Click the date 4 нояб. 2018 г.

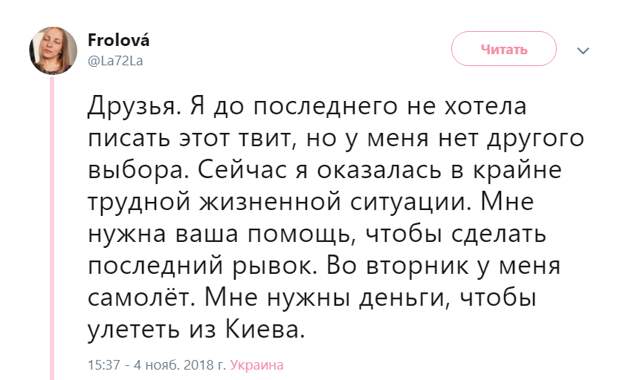[x=180, y=365]
